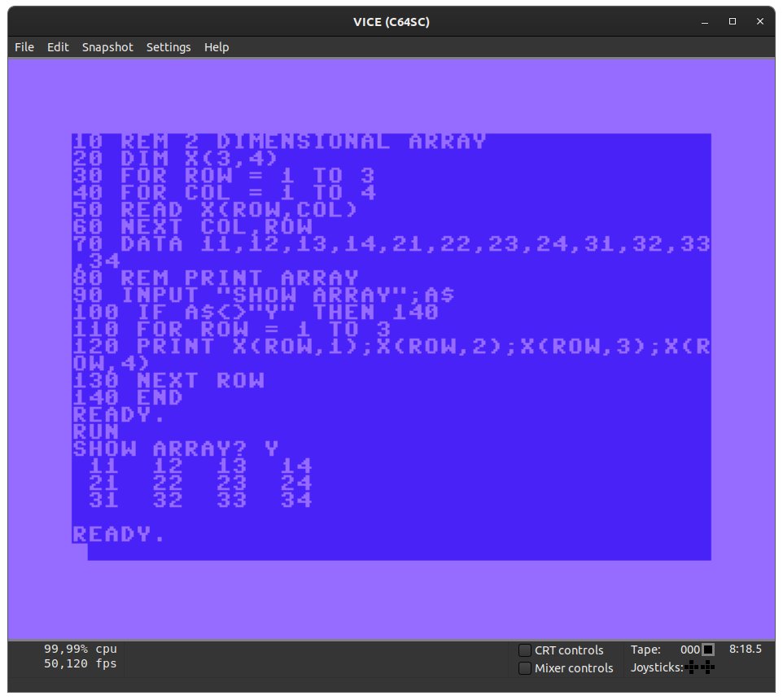The width and height of the screenshot is (783, 700).
Task: Click the line 140 END
Action: [x=127, y=397]
